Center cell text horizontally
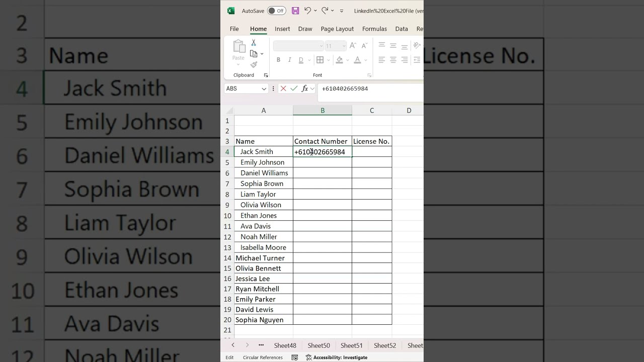 393,60
